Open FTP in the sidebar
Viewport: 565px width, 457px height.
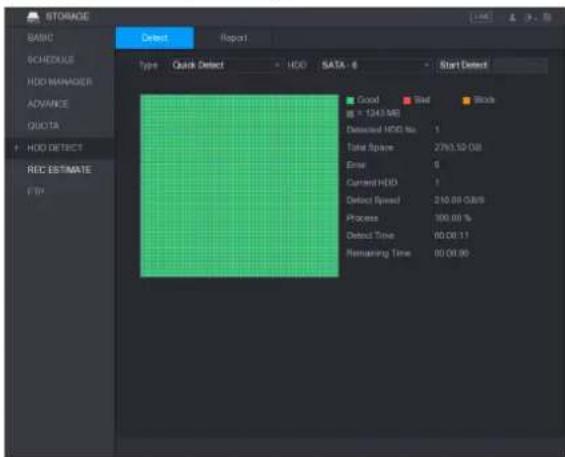tap(36, 191)
